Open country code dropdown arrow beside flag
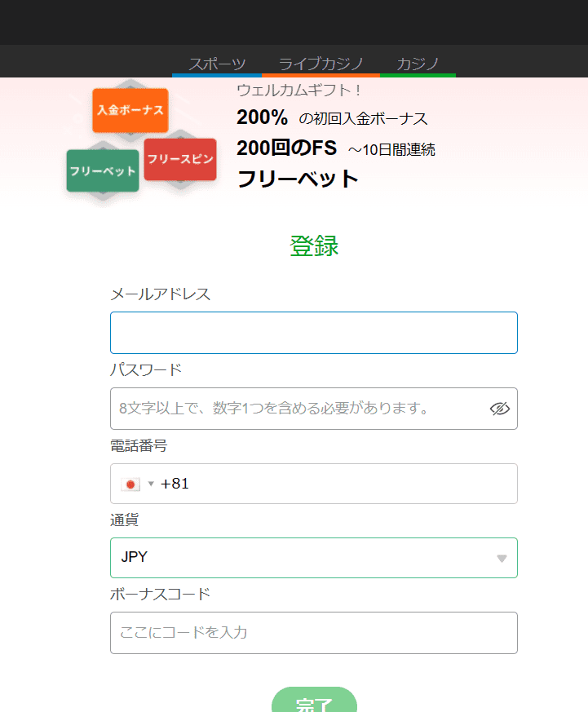 pos(151,484)
